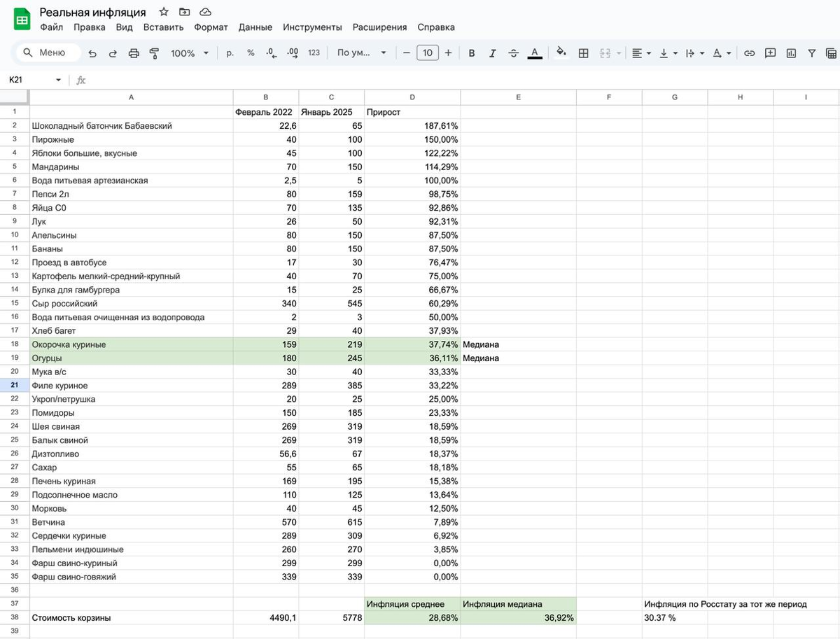Image resolution: width=840 pixels, height=639 pixels.
Task: Open the text color picker
Action: click(x=535, y=53)
